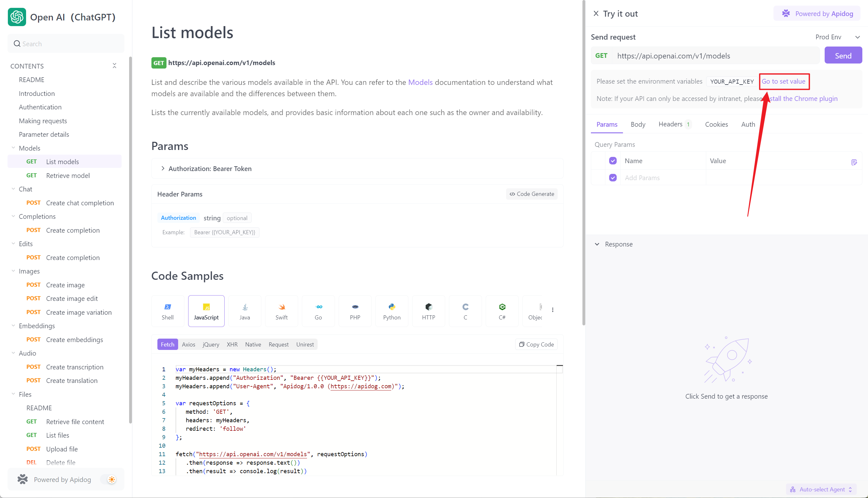Open the Go to set value link
The width and height of the screenshot is (868, 498).
point(784,81)
